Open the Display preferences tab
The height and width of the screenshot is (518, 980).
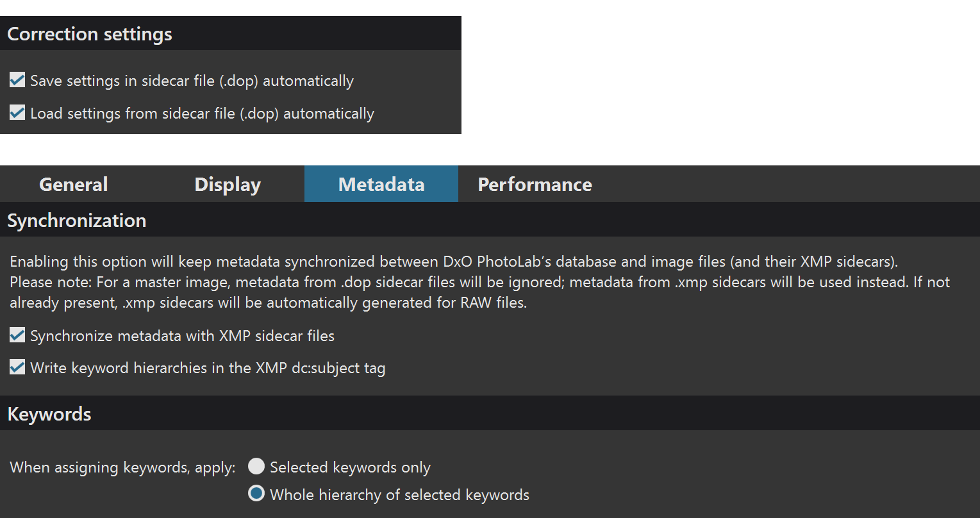tap(228, 185)
